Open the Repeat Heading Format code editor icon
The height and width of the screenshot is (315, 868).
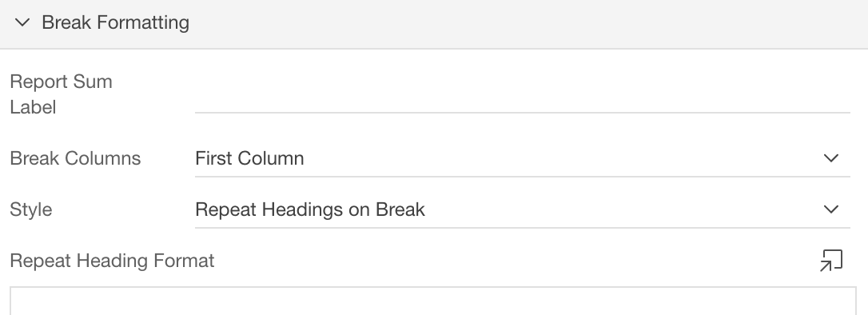pyautogui.click(x=831, y=261)
